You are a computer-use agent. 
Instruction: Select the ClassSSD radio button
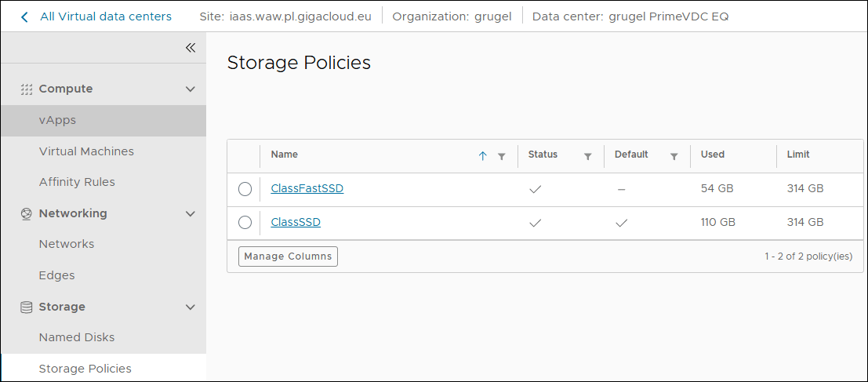coord(245,223)
